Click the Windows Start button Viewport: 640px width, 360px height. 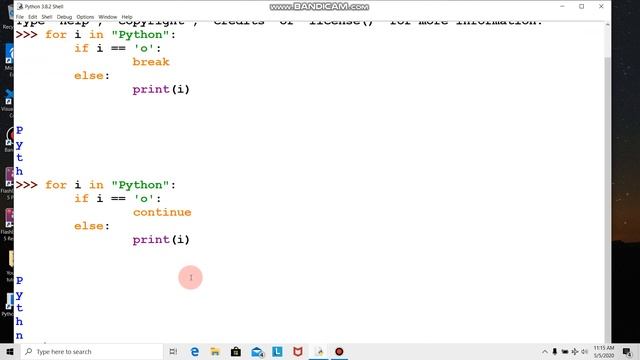click(10, 351)
